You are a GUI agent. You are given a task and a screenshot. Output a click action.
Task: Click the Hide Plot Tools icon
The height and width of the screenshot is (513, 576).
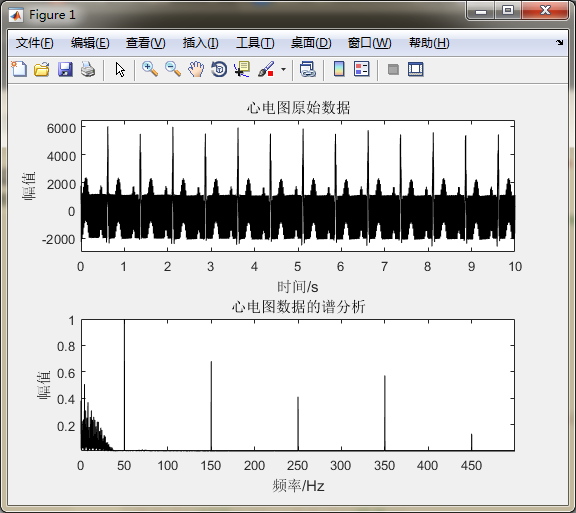pos(393,69)
